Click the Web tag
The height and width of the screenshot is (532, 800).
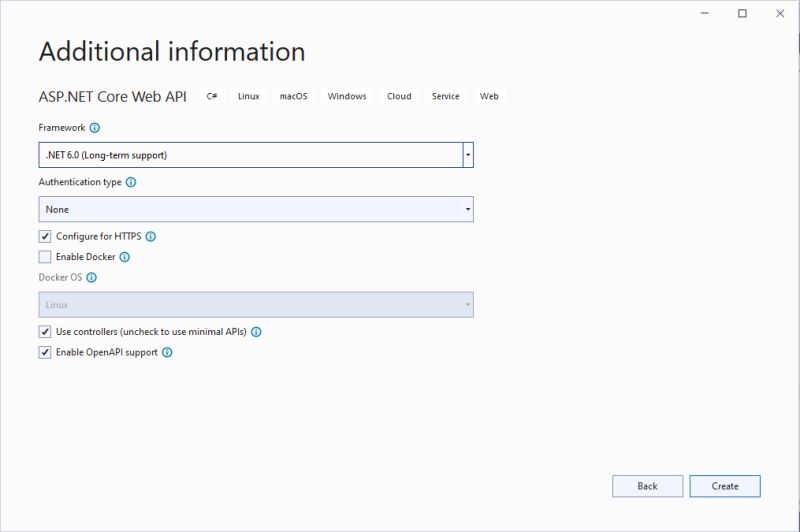point(489,96)
